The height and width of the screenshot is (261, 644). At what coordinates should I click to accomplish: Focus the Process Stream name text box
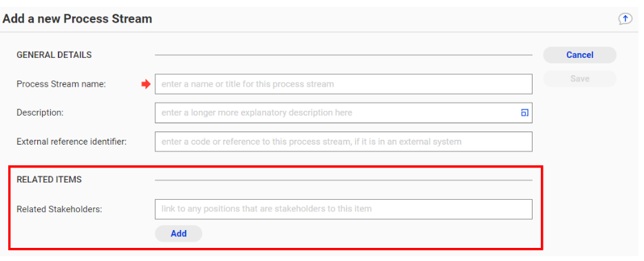click(x=343, y=84)
